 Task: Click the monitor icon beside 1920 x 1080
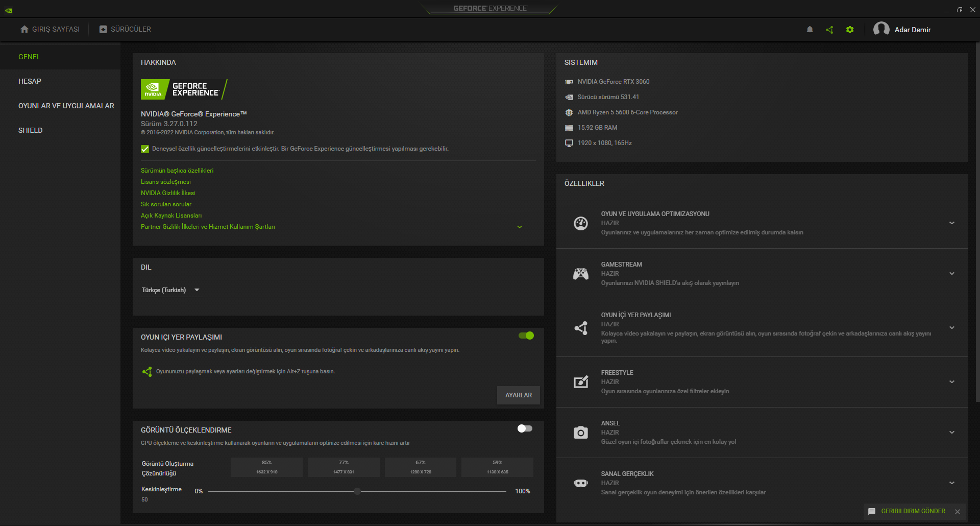point(569,143)
